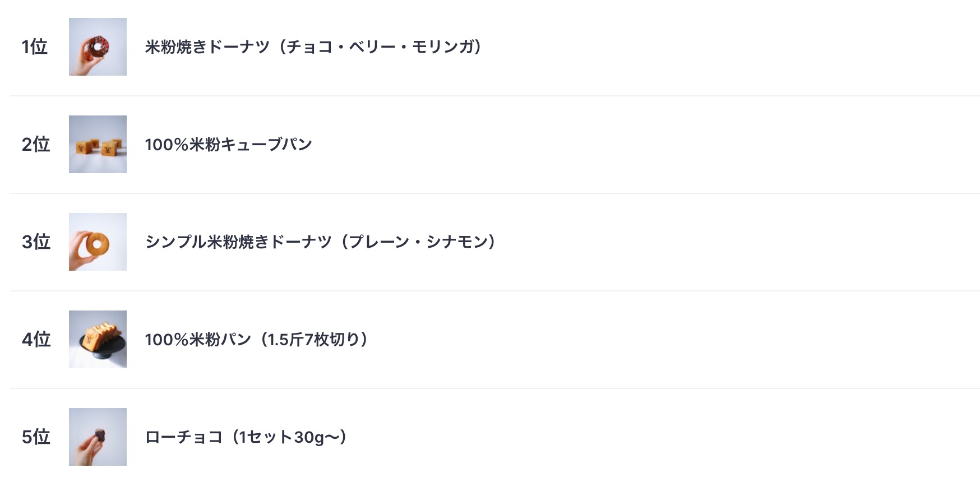Click the 2位 rank label
The image size is (980, 482).
pos(36,144)
